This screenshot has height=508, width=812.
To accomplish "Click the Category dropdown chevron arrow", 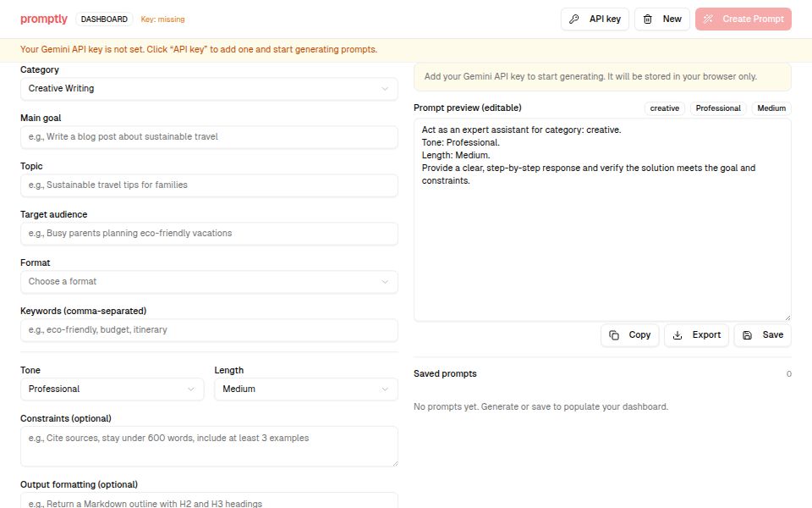I will 385,89.
